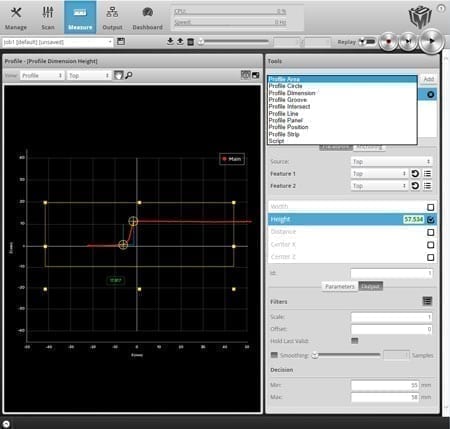This screenshot has width=450, height=429.
Task: Select Profile Dimension in tool list
Action: [342, 93]
